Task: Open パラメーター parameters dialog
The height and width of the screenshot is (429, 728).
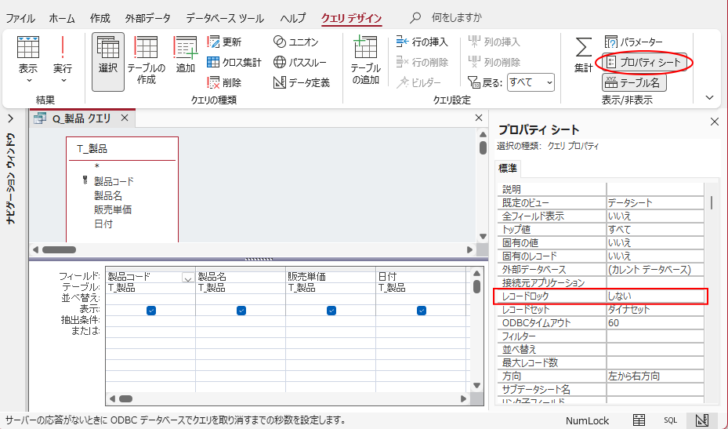Action: click(x=634, y=42)
